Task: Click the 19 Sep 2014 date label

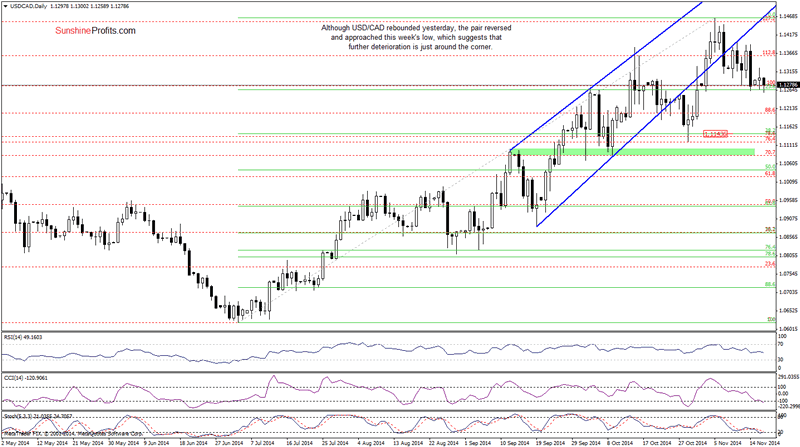Action: coord(550,443)
